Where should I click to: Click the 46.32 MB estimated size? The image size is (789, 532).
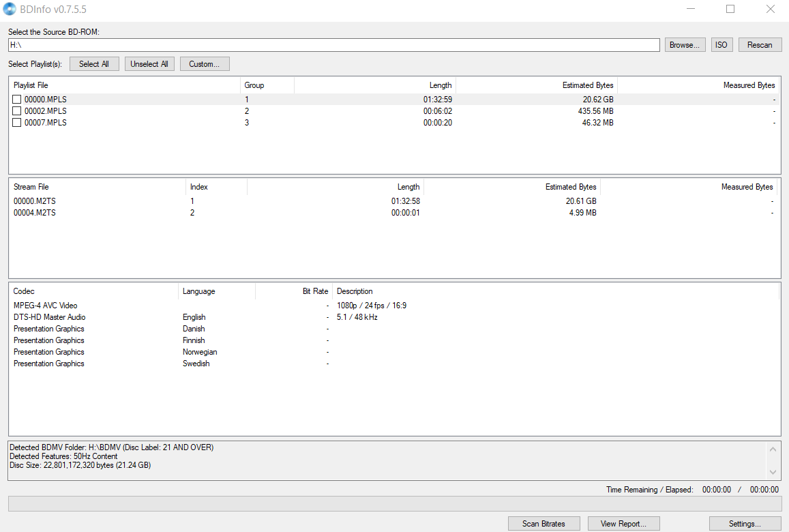598,123
